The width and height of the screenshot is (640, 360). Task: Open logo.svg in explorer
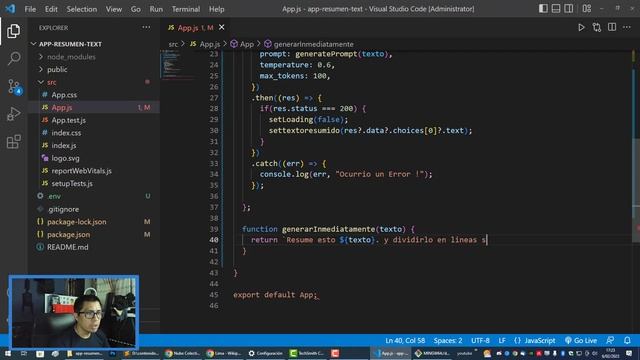coord(94,158)
